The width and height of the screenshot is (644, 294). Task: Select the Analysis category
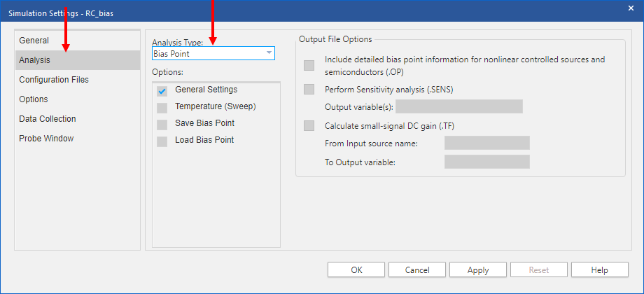pos(78,60)
